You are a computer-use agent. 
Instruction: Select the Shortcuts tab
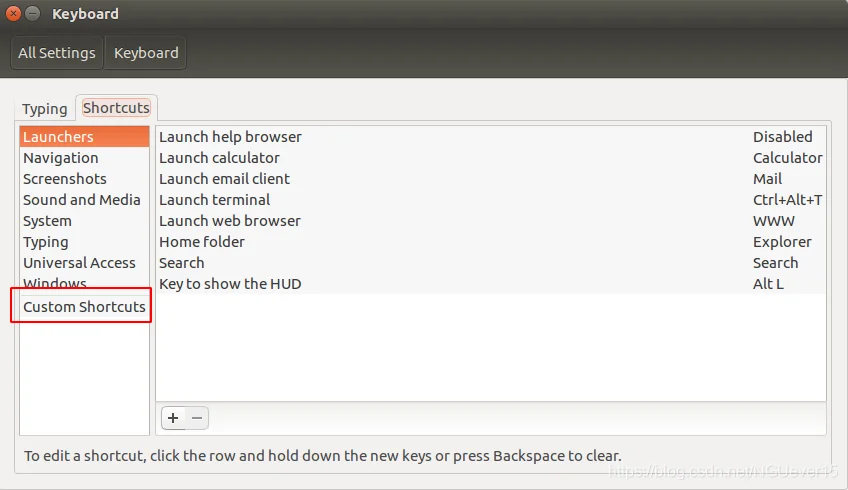tap(116, 108)
